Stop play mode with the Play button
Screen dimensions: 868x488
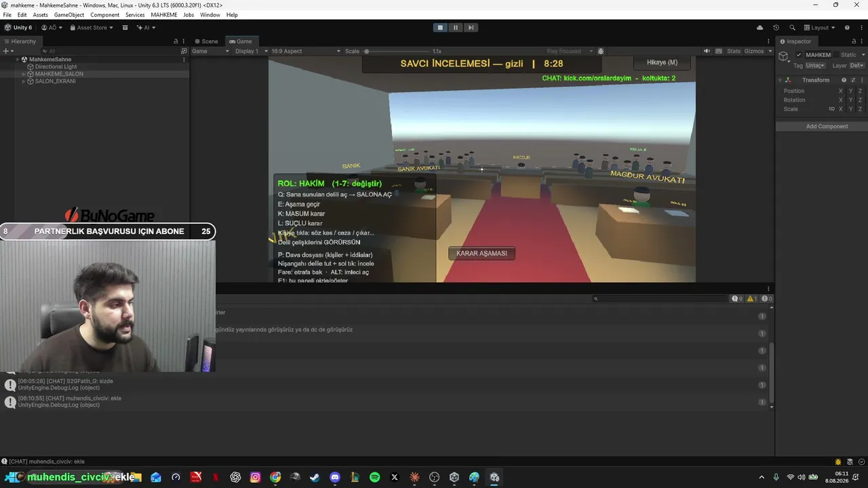click(440, 28)
